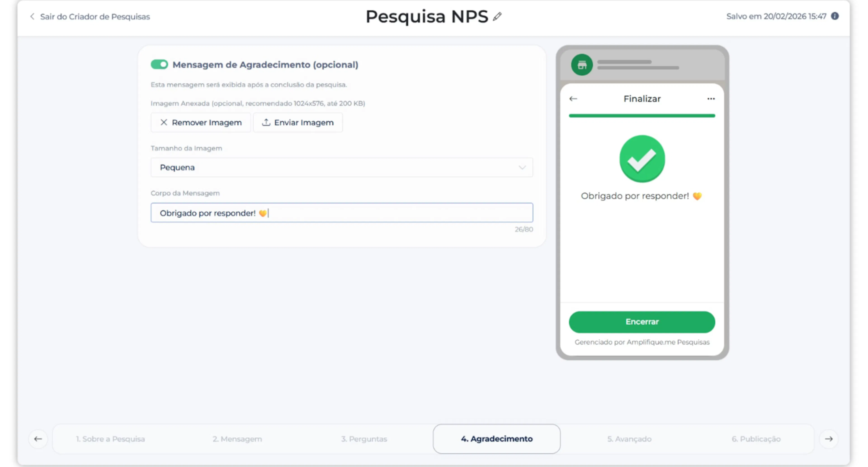Click the green store avatar icon
The width and height of the screenshot is (868, 467).
pyautogui.click(x=582, y=65)
